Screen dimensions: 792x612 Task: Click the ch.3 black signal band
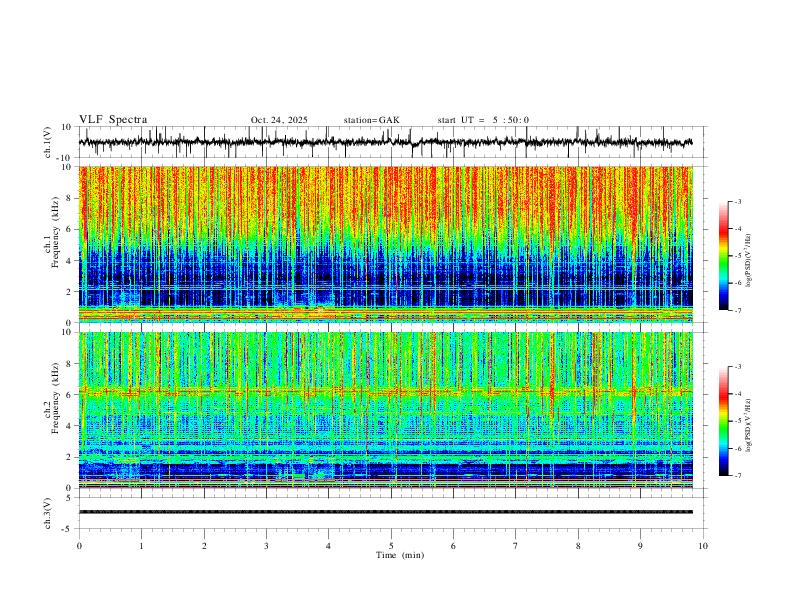pos(386,512)
